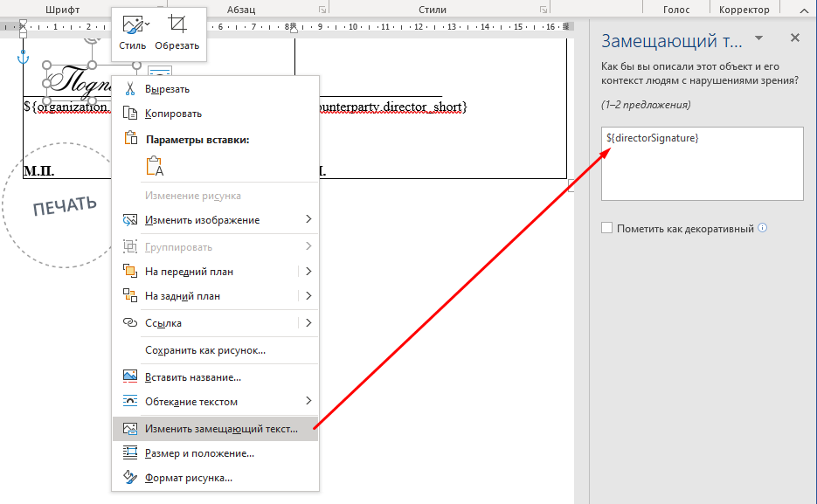Choose Cut (Вырезать) in context menu

point(167,89)
